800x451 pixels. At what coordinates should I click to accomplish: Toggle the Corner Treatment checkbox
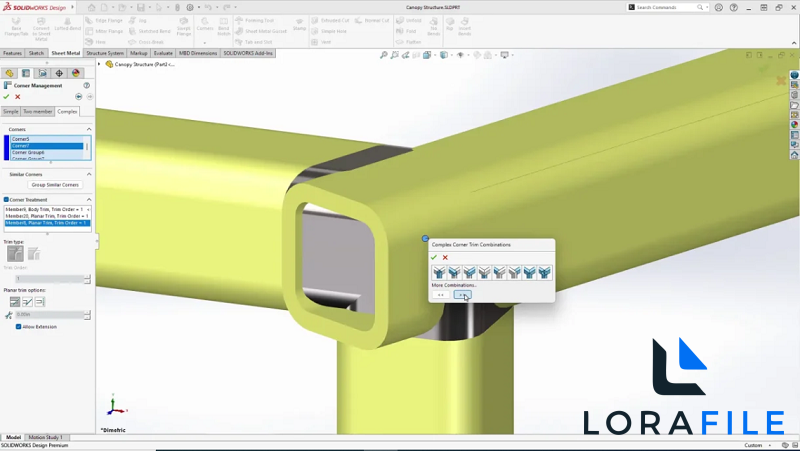pos(6,199)
